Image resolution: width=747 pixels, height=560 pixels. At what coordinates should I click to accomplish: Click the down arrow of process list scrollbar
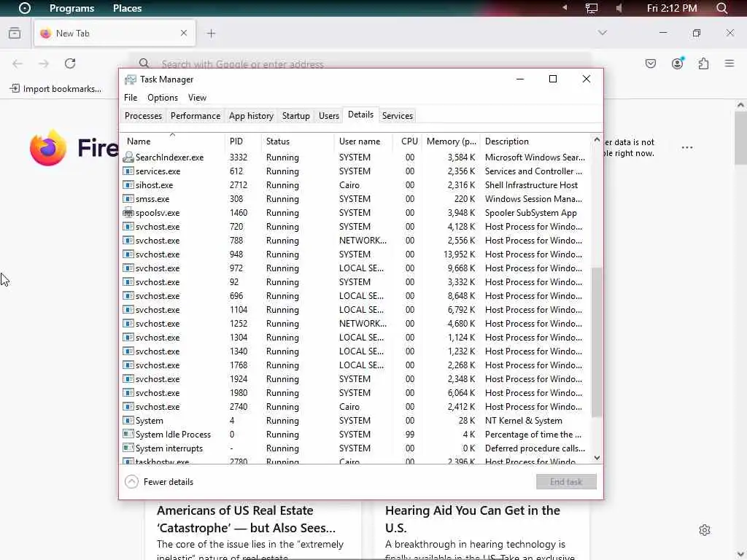(597, 458)
